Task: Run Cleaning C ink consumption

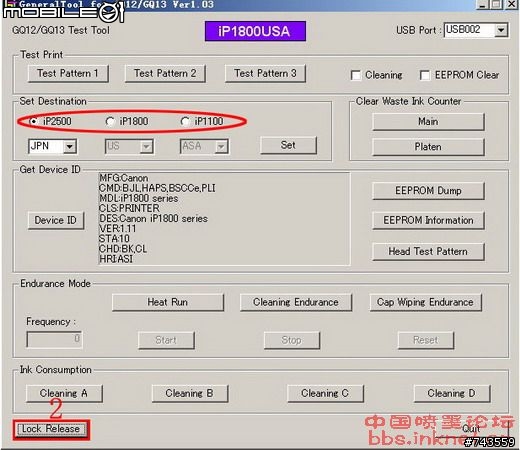Action: 325,393
